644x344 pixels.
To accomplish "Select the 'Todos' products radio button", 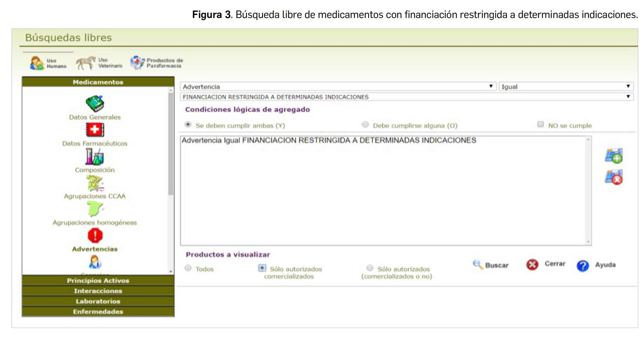I will pos(188,268).
